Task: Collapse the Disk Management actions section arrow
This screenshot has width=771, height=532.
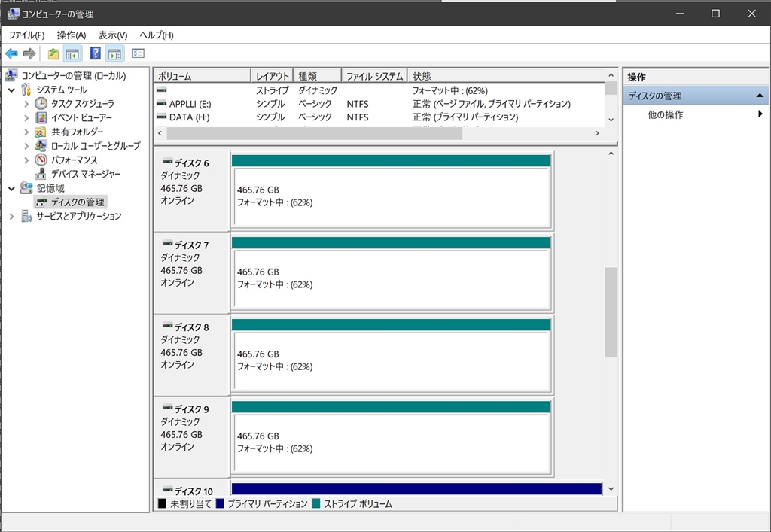Action: (760, 96)
